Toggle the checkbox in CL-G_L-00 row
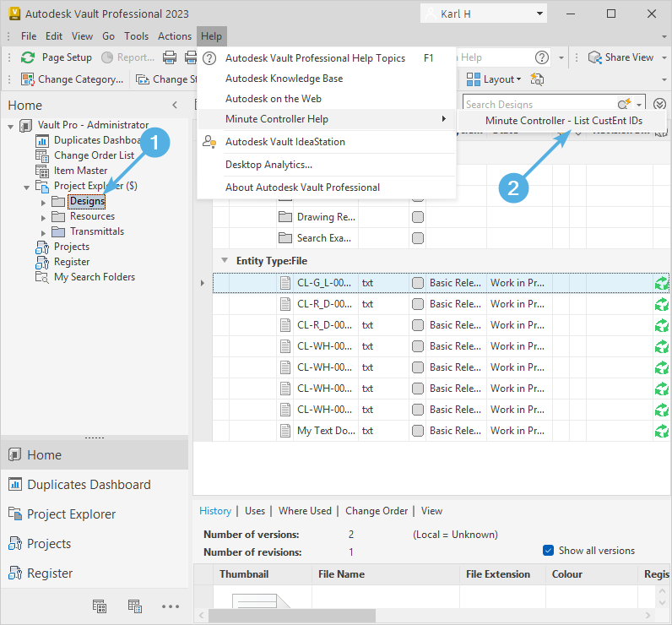672x625 pixels. 417,283
